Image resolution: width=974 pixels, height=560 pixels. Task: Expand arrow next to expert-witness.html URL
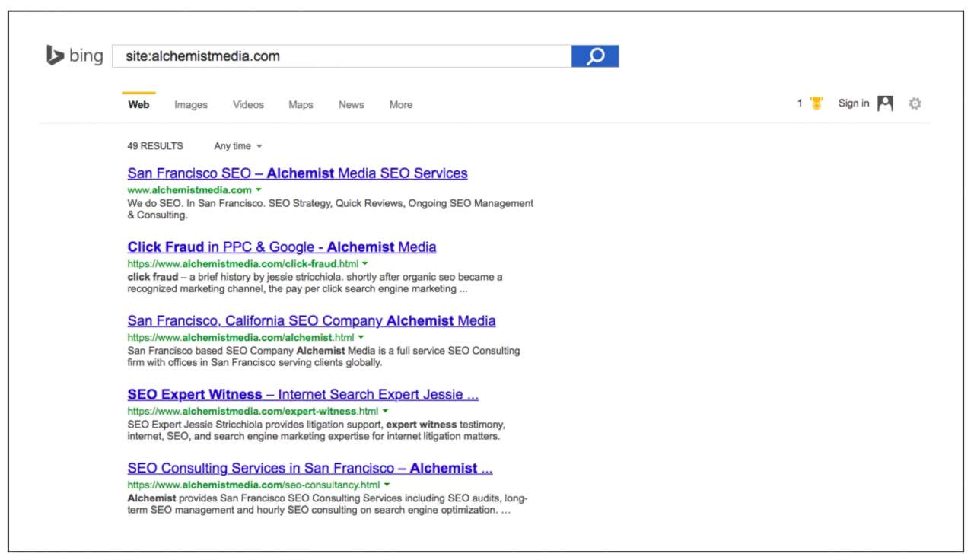pyautogui.click(x=385, y=411)
